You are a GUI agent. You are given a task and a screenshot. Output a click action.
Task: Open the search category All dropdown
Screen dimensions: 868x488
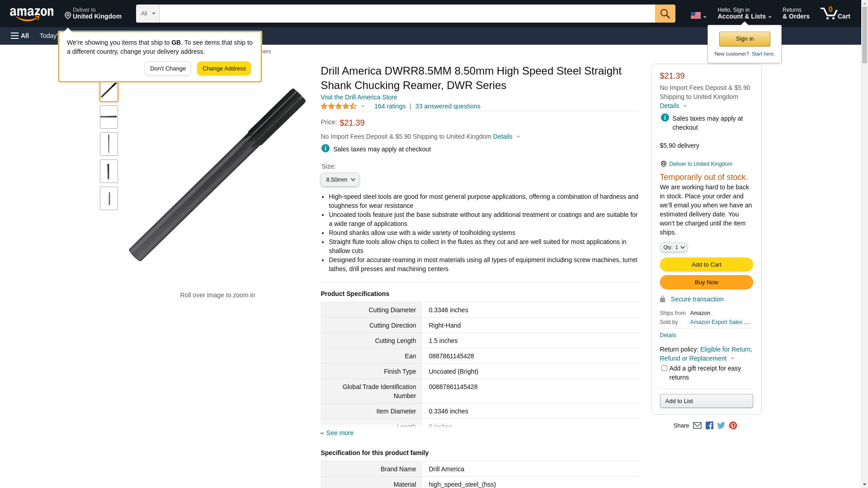point(147,14)
